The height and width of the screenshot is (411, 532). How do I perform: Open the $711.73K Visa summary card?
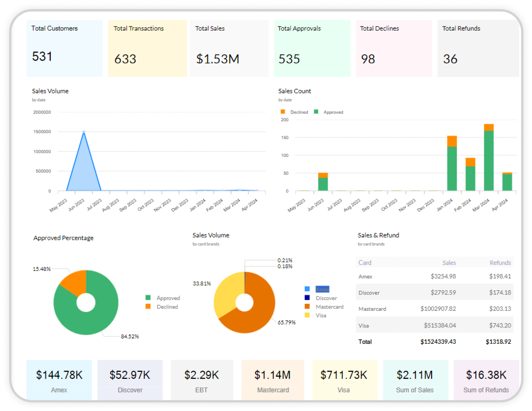[x=345, y=380]
